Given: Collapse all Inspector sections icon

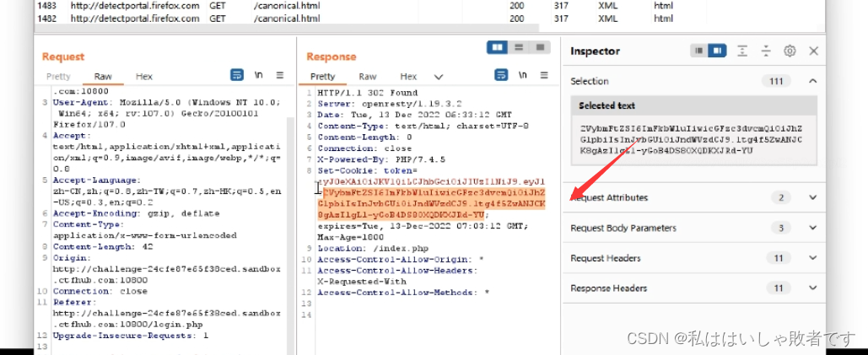Looking at the screenshot, I should point(766,51).
